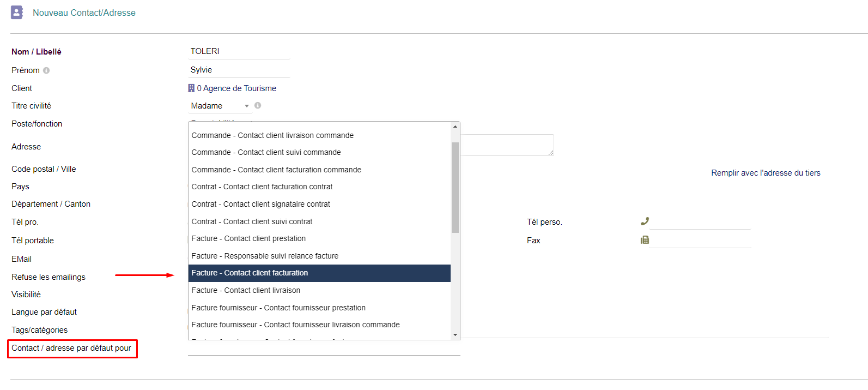
Task: Click the Tél perso. input field
Action: 700,221
